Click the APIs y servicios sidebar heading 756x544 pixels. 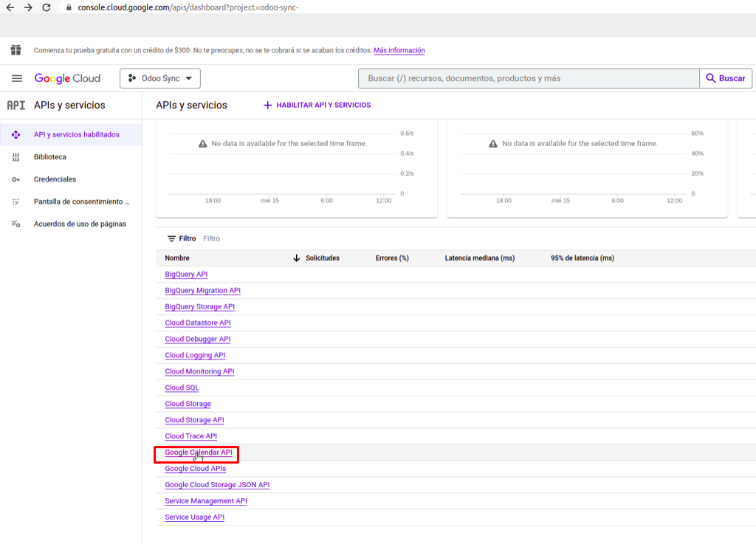click(x=69, y=105)
